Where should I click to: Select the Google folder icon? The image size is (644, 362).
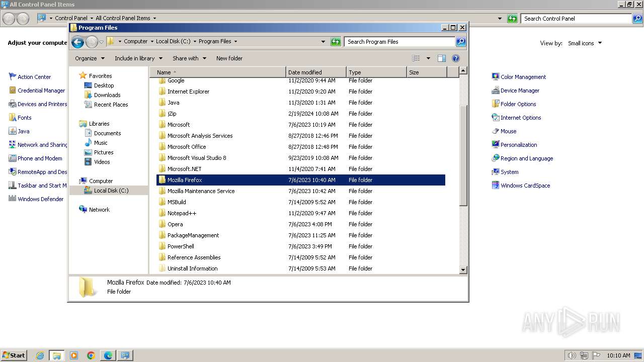coord(162,80)
